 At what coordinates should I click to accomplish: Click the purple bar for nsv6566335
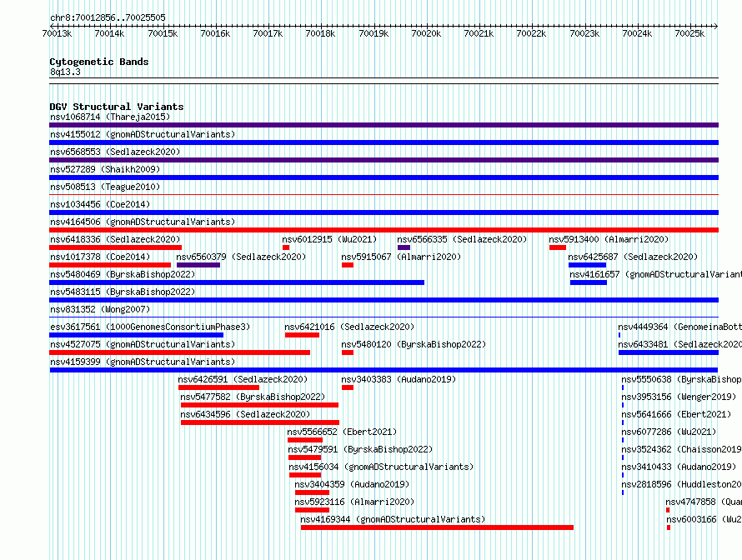click(404, 247)
